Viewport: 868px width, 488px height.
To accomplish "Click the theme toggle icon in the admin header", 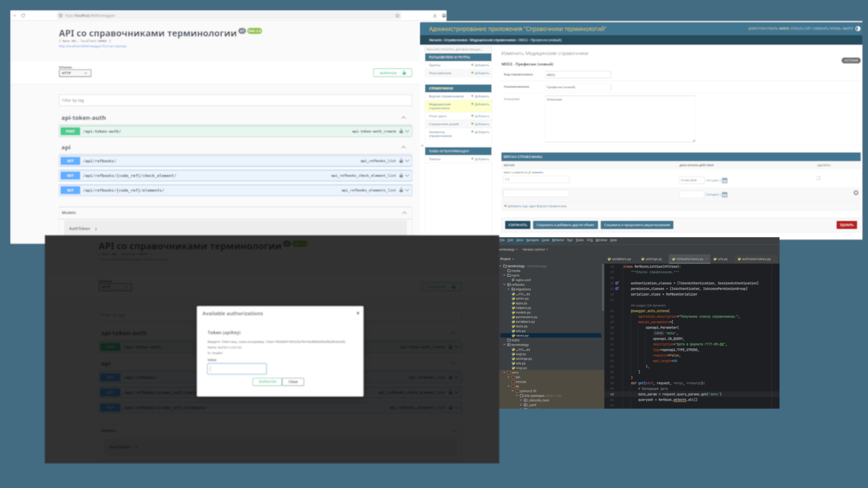I will pos(858,28).
